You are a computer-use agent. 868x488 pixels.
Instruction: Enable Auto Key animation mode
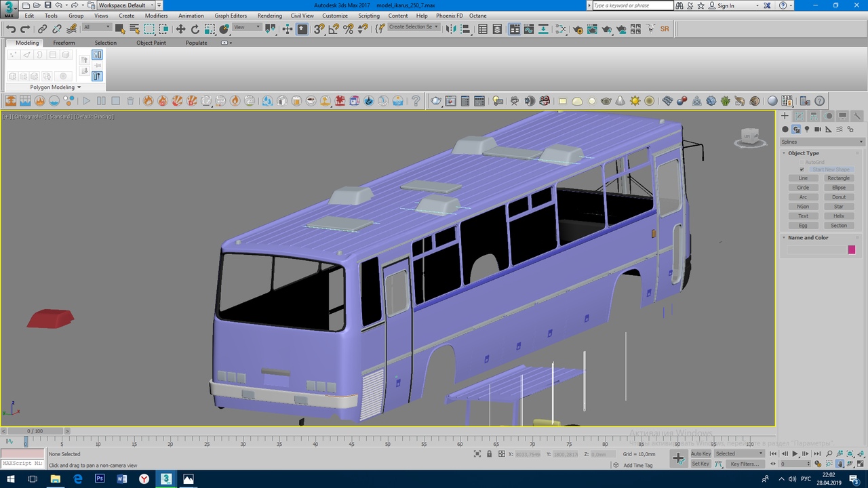pos(701,453)
